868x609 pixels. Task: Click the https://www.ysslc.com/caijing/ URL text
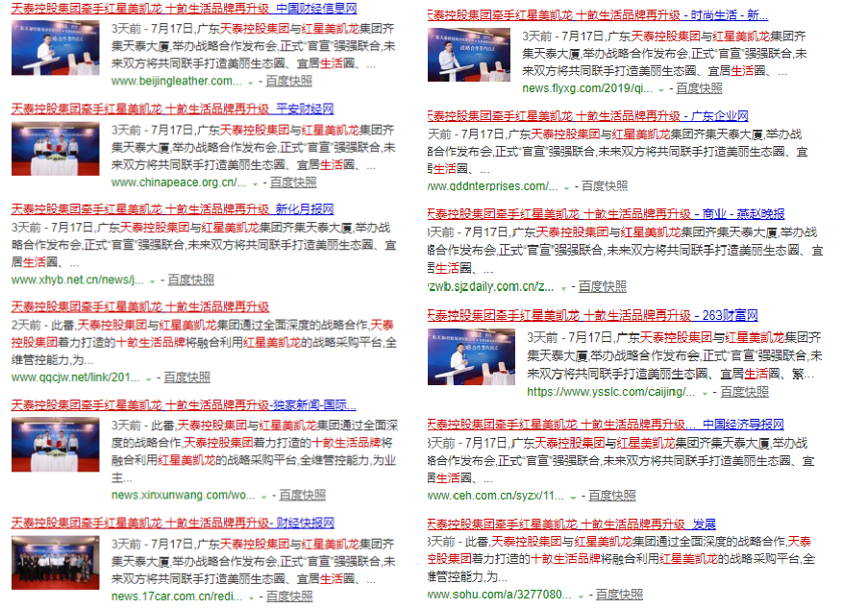[611, 392]
